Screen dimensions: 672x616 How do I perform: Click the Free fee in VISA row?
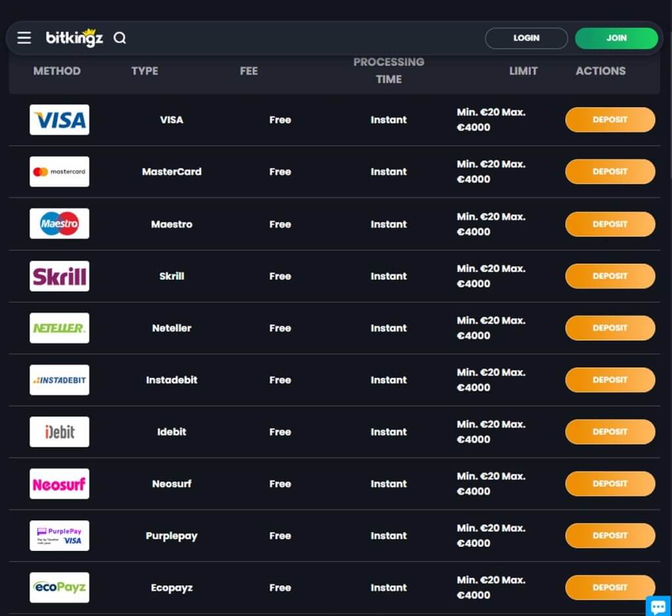(280, 119)
